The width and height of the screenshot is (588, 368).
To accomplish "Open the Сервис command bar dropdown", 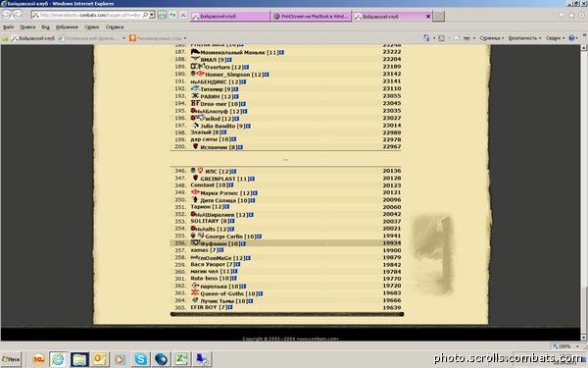I will (555, 38).
